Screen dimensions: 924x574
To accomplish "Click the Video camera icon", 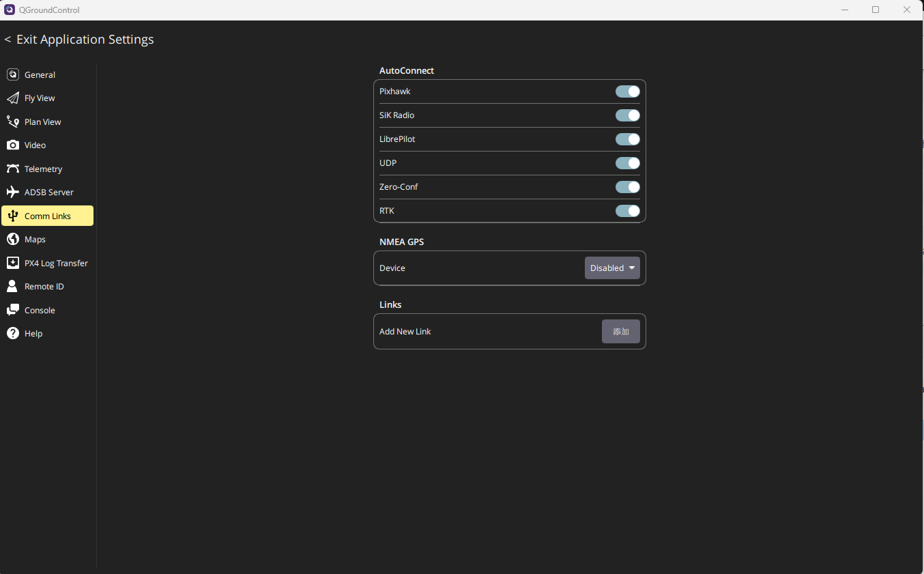I will pos(12,145).
